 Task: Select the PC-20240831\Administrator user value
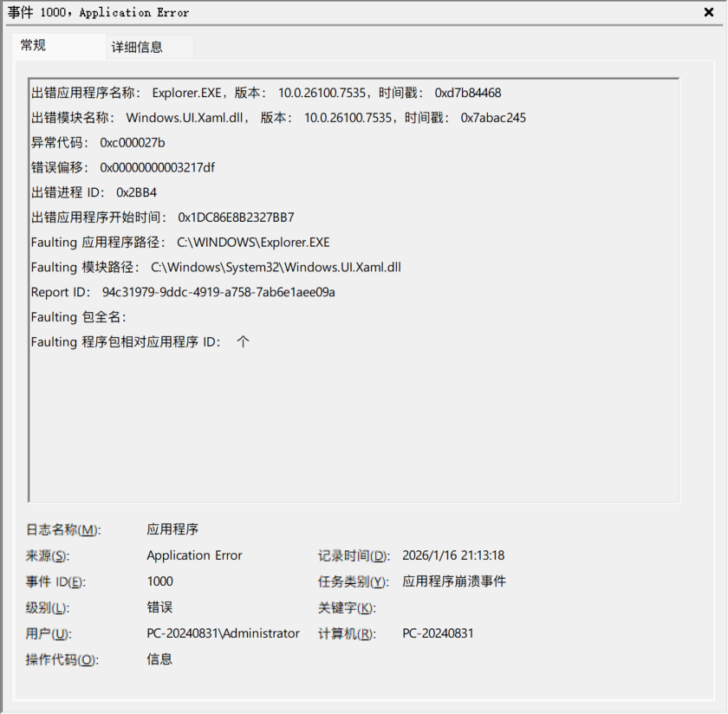tap(225, 633)
